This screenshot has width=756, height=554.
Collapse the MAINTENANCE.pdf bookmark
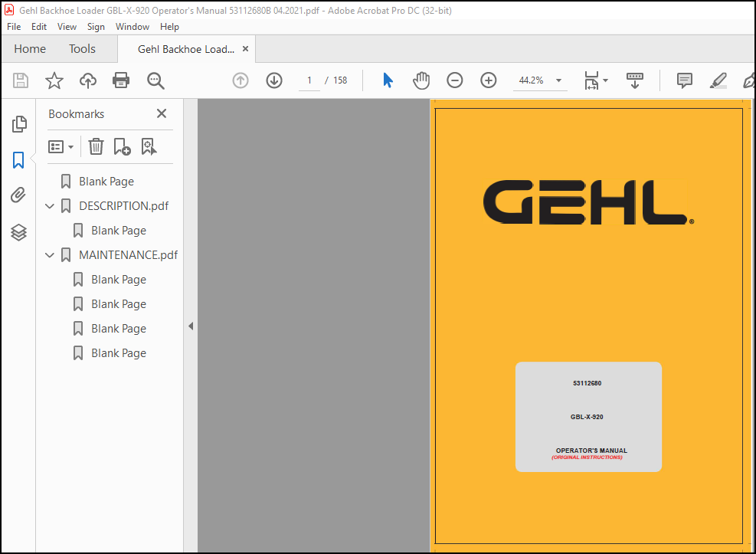(49, 255)
